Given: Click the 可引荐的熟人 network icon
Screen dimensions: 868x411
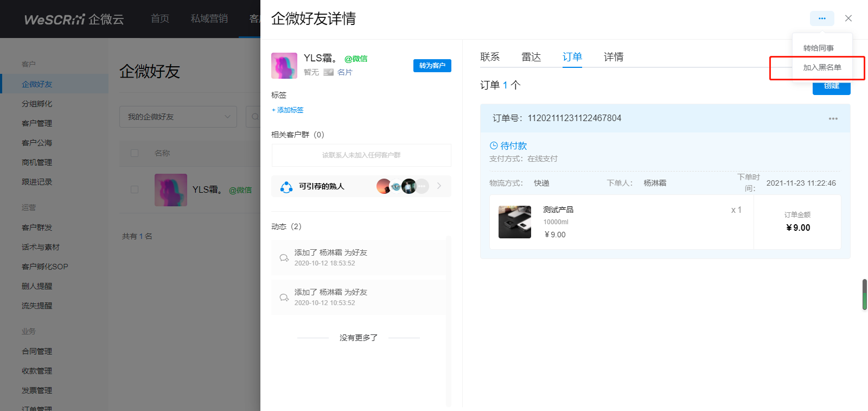Looking at the screenshot, I should [286, 186].
